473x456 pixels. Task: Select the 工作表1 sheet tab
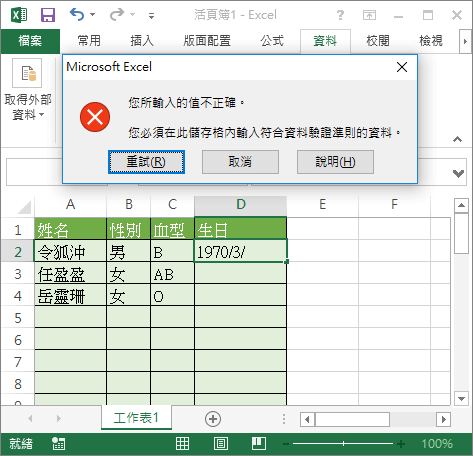click(136, 418)
